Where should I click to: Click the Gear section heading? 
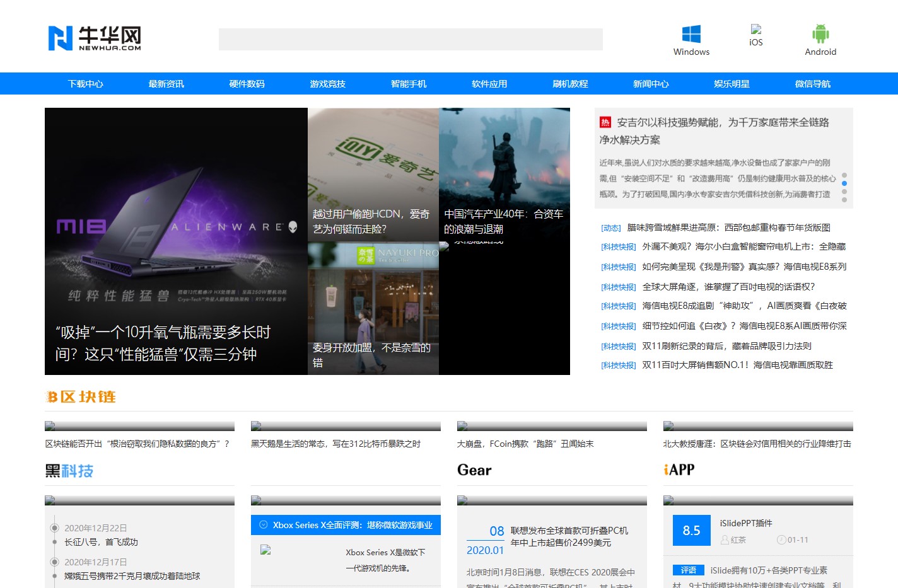(x=474, y=470)
